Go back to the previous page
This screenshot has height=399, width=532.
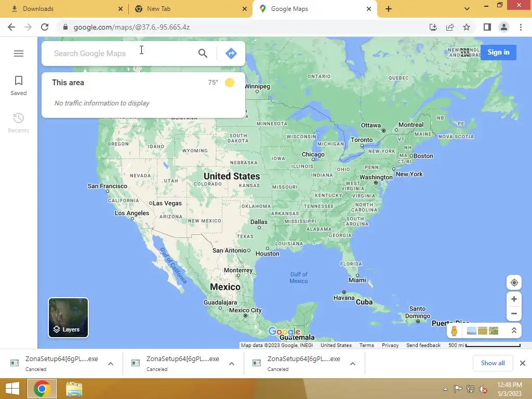(x=11, y=27)
